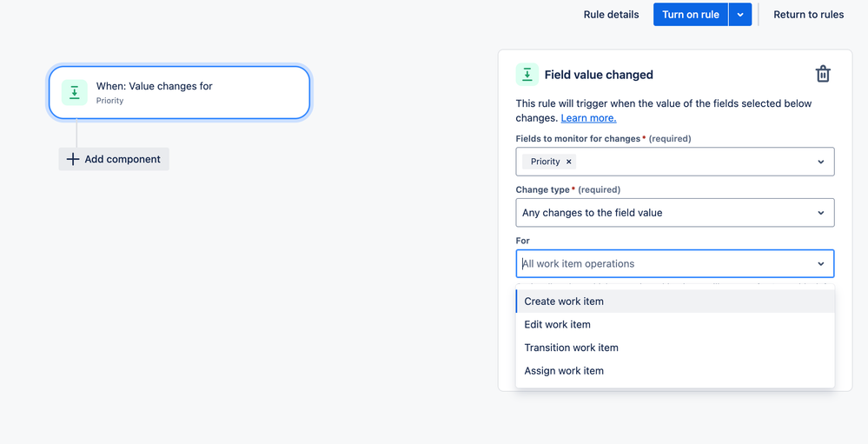Open Rule details
Image resolution: width=868 pixels, height=444 pixels.
[611, 15]
